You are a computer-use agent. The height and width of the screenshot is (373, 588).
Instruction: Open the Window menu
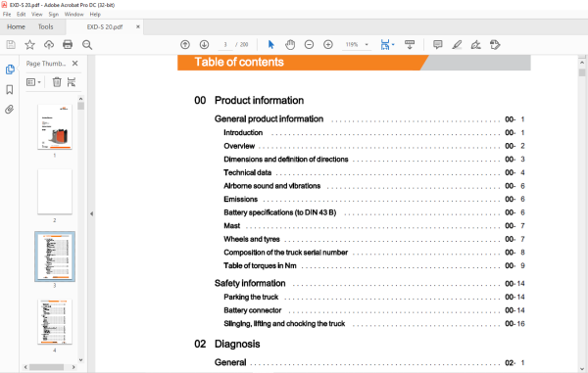click(x=73, y=15)
